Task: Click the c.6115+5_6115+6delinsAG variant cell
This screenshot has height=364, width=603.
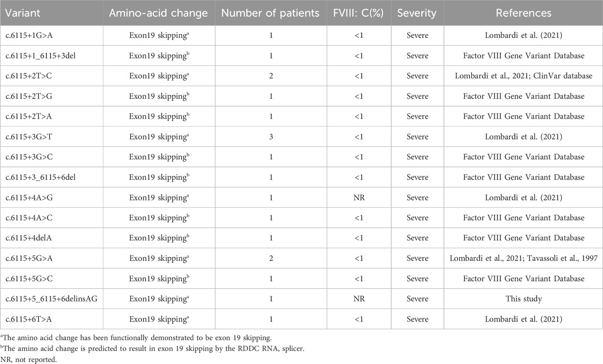Action: pyautogui.click(x=51, y=299)
